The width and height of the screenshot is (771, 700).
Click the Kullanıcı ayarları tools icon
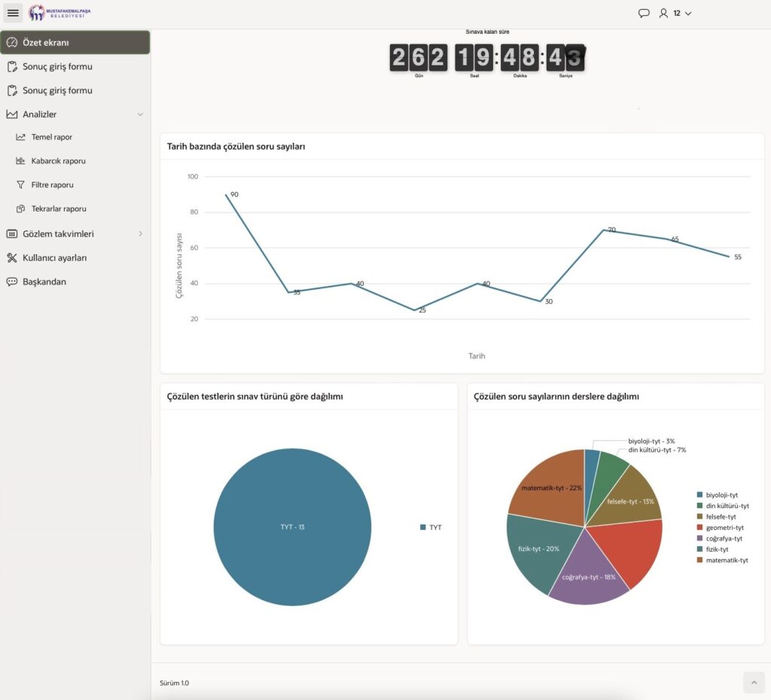pyautogui.click(x=11, y=257)
